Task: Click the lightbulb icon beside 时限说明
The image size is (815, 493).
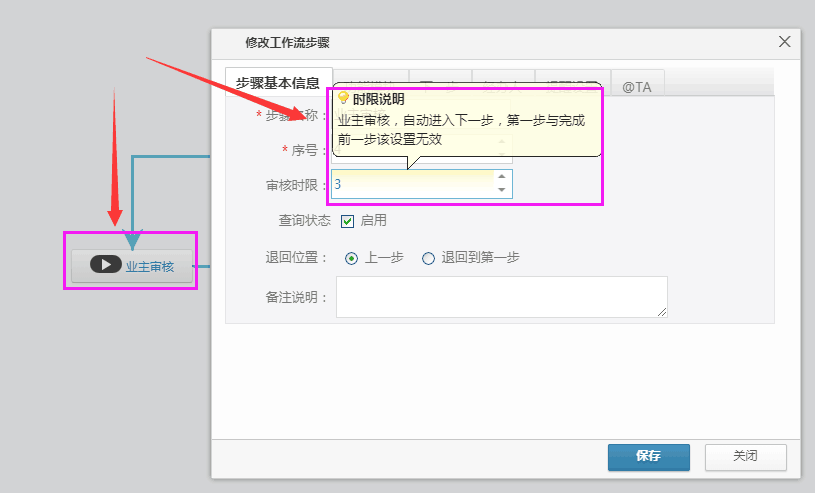Action: pos(343,98)
